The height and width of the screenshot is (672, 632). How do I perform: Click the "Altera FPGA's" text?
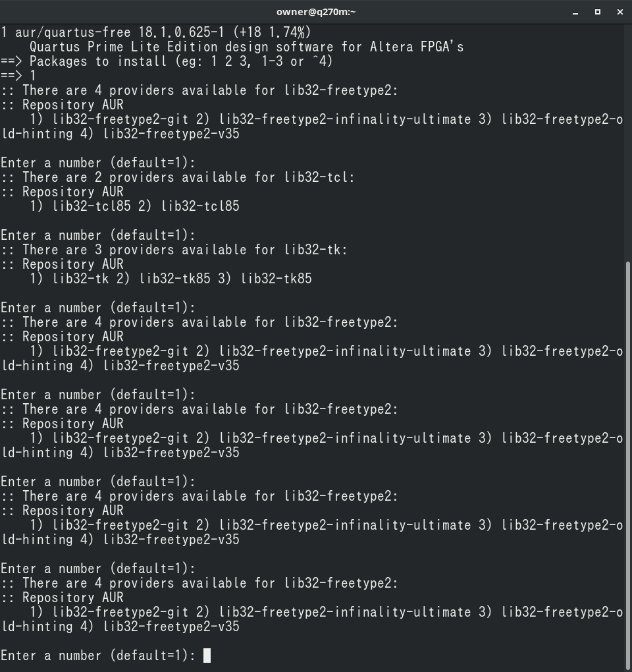coord(417,47)
